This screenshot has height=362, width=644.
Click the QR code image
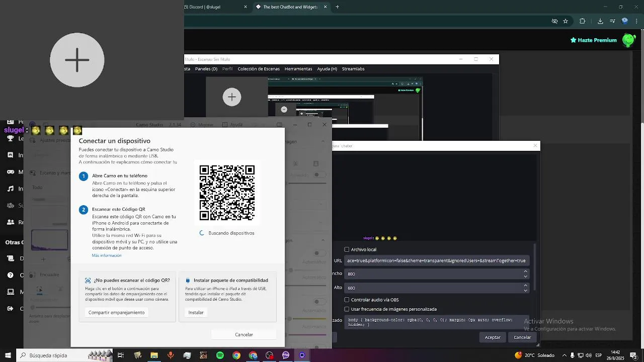pyautogui.click(x=227, y=193)
